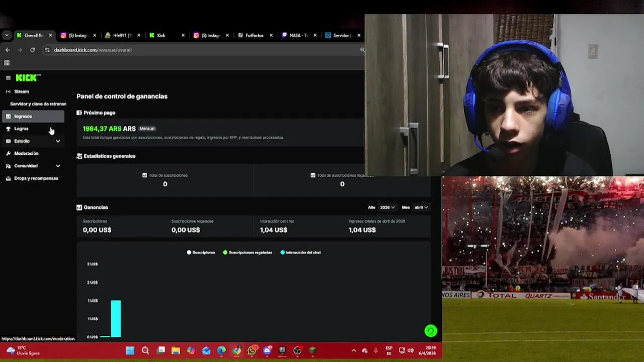Toggle Suscriptores series in chart legend
This screenshot has height=362, width=644.
[201, 252]
